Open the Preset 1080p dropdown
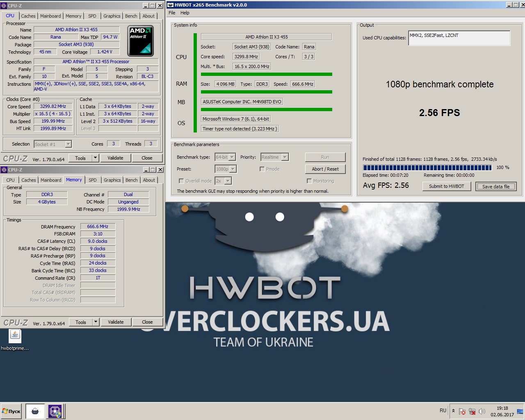Screen dimensions: 525x420 click(x=226, y=169)
